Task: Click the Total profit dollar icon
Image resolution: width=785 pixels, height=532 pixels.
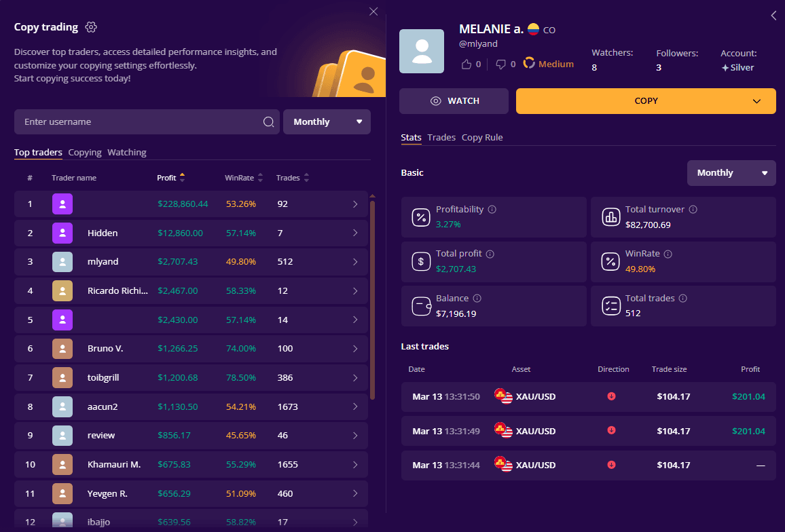Action: [x=421, y=261]
